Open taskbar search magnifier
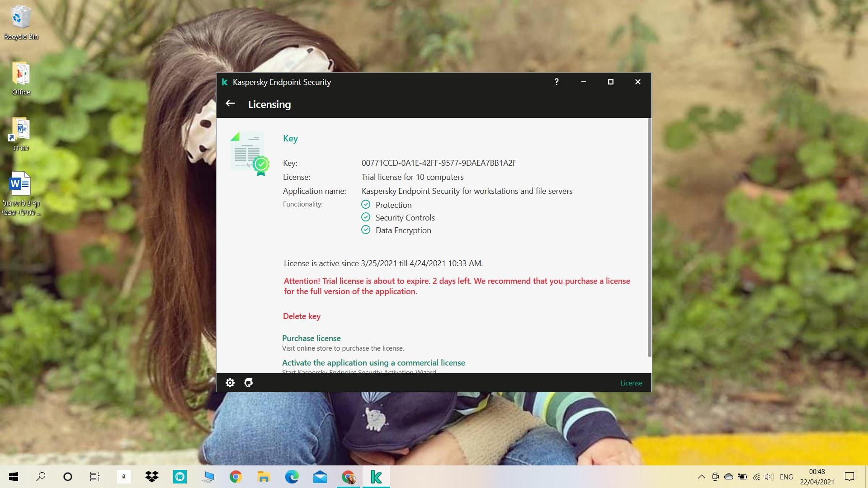868x488 pixels. [41, 477]
